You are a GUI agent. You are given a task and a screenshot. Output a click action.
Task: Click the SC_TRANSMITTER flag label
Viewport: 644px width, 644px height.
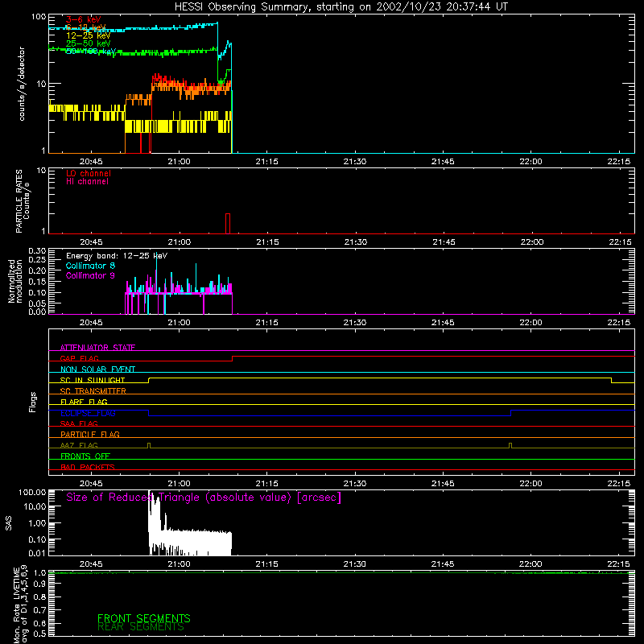point(93,391)
